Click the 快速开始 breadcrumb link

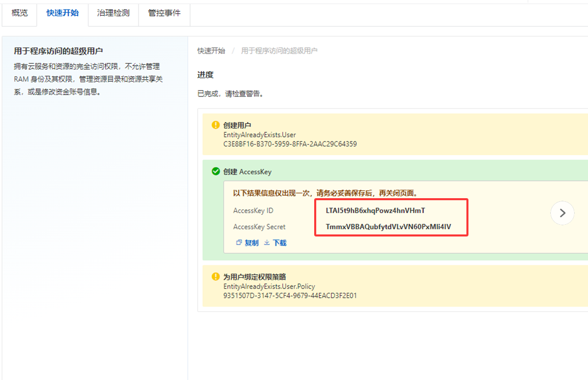point(211,51)
